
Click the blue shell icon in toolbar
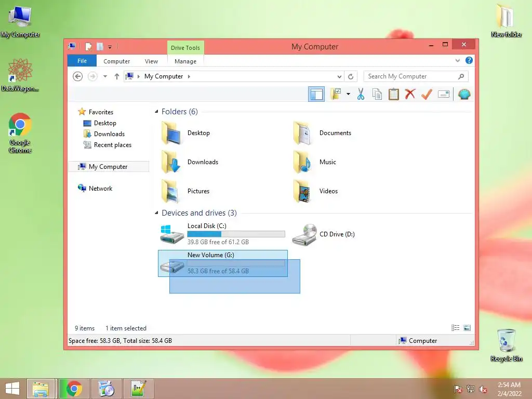464,94
